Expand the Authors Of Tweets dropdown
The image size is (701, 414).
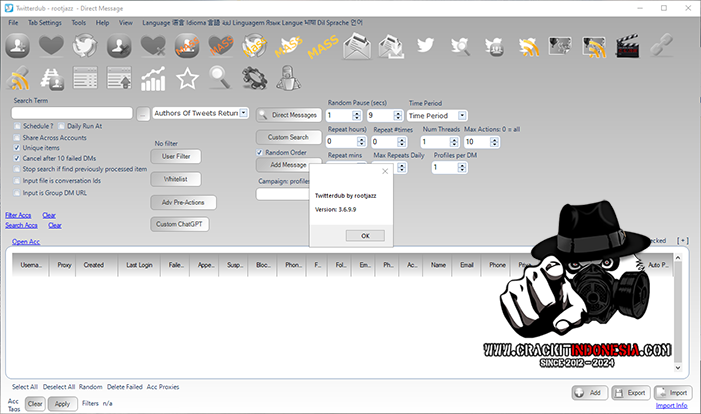(244, 113)
